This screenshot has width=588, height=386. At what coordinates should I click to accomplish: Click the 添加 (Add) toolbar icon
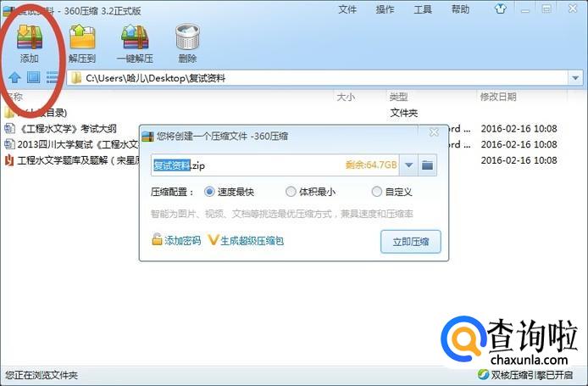coord(30,36)
